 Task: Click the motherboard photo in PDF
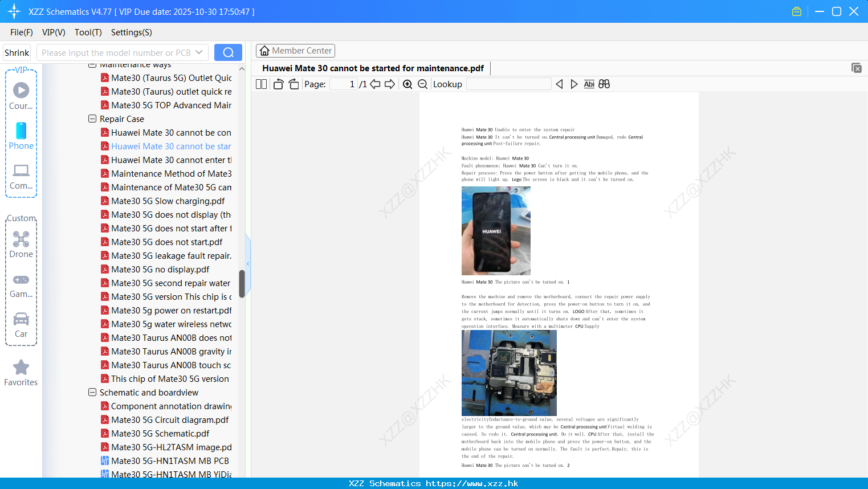(509, 373)
